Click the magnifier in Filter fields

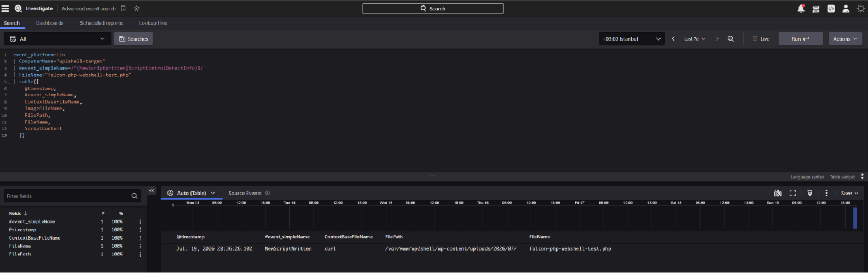135,196
